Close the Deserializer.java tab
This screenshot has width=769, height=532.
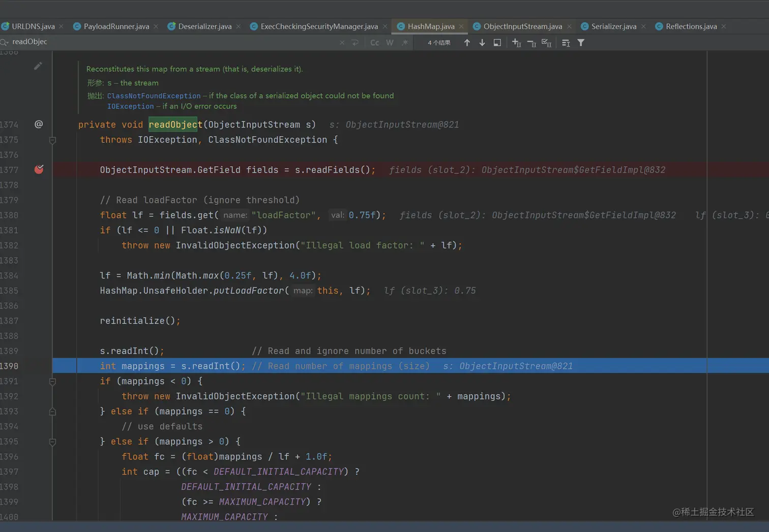click(x=238, y=26)
